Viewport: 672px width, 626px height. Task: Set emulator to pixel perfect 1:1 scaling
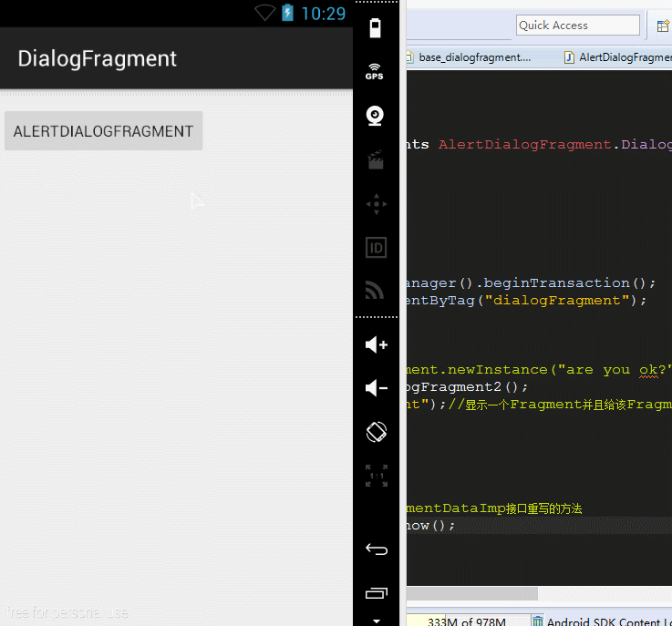click(377, 476)
